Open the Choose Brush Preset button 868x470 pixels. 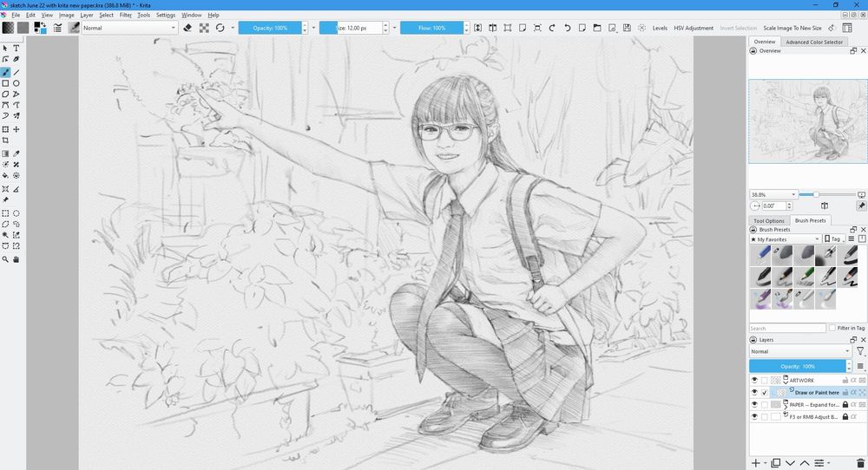[74, 28]
